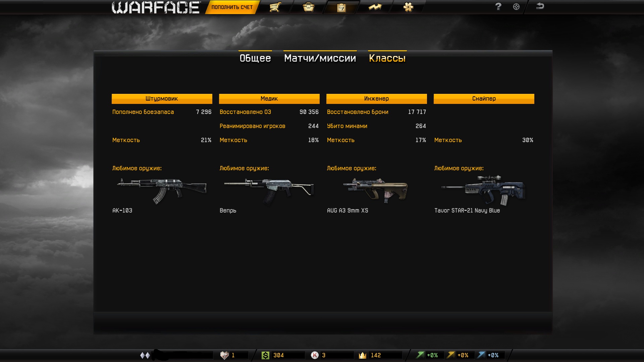Click the Убито минами stat label
Image resolution: width=644 pixels, height=362 pixels.
click(x=347, y=126)
